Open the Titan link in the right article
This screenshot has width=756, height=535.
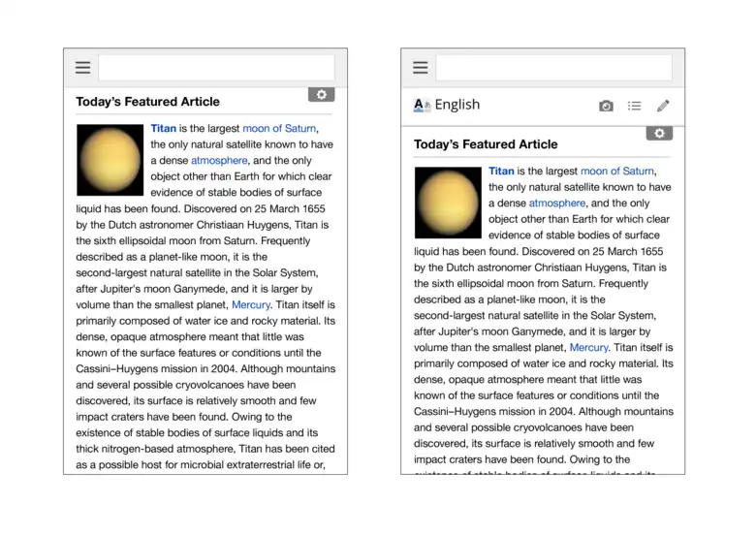[501, 171]
